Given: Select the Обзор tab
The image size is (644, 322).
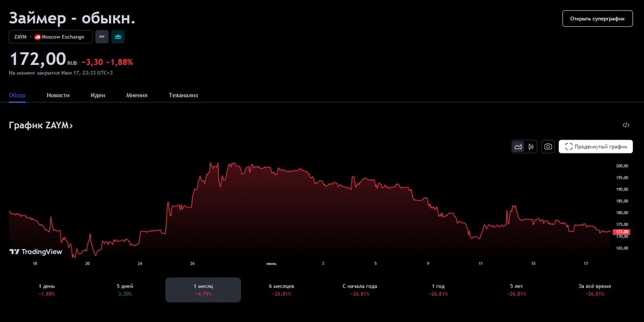Looking at the screenshot, I should click(x=17, y=95).
